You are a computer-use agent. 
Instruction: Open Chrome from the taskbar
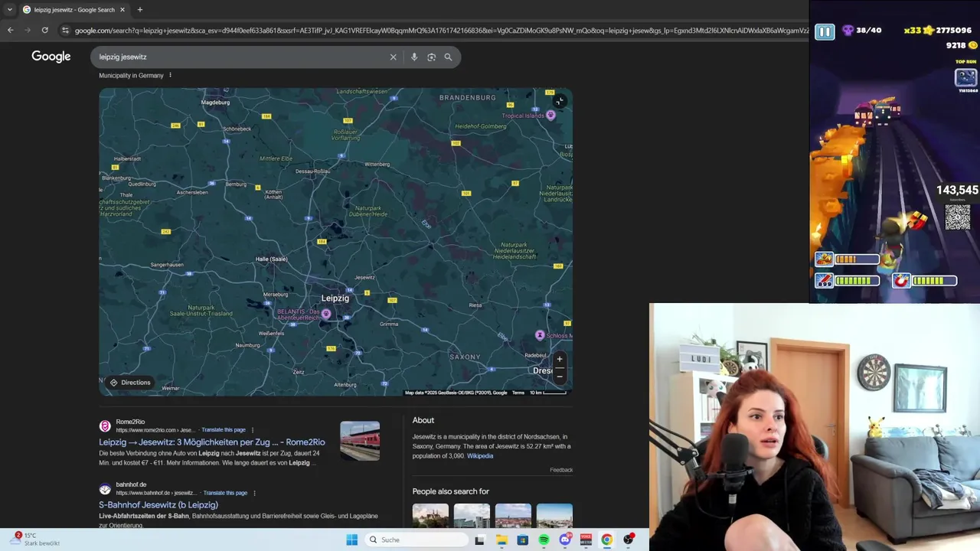606,540
